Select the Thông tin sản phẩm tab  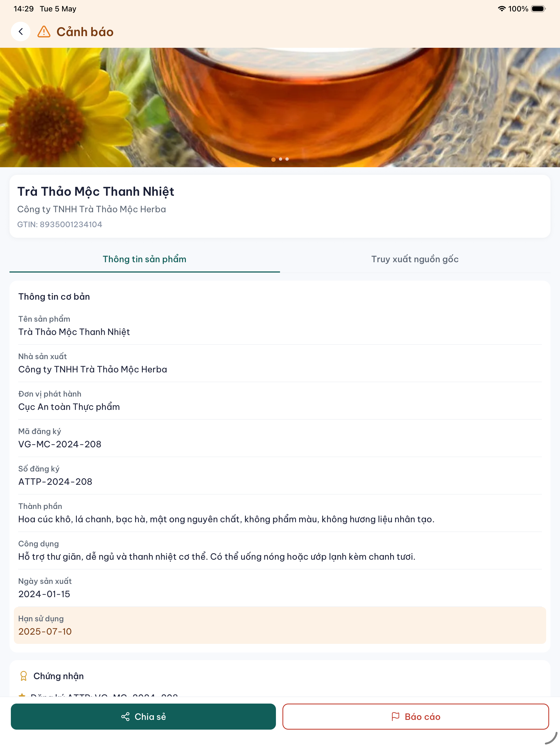pyautogui.click(x=144, y=259)
